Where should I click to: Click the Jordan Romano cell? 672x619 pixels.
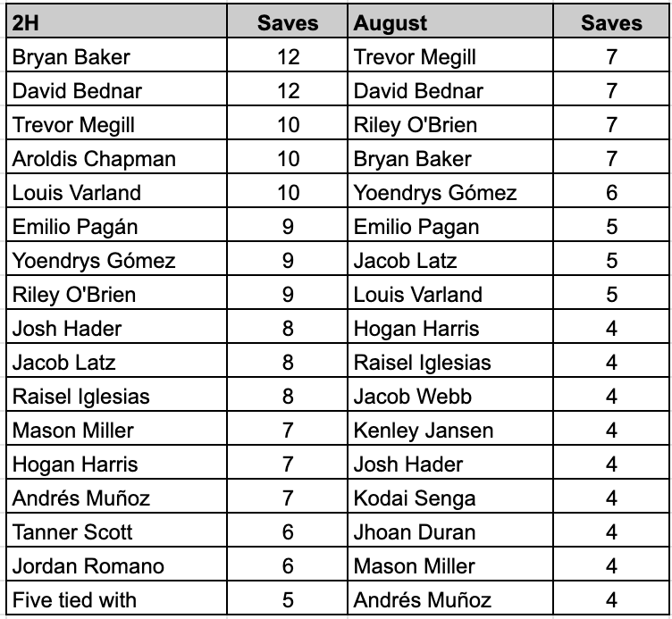116,565
